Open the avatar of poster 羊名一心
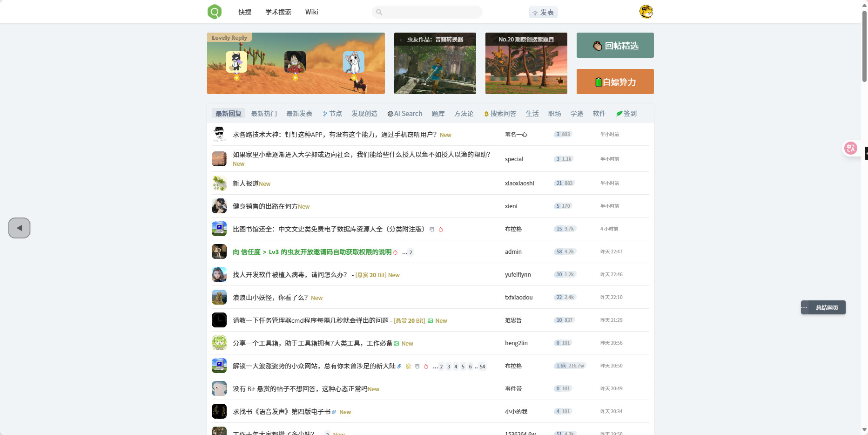The image size is (868, 435). pyautogui.click(x=219, y=135)
